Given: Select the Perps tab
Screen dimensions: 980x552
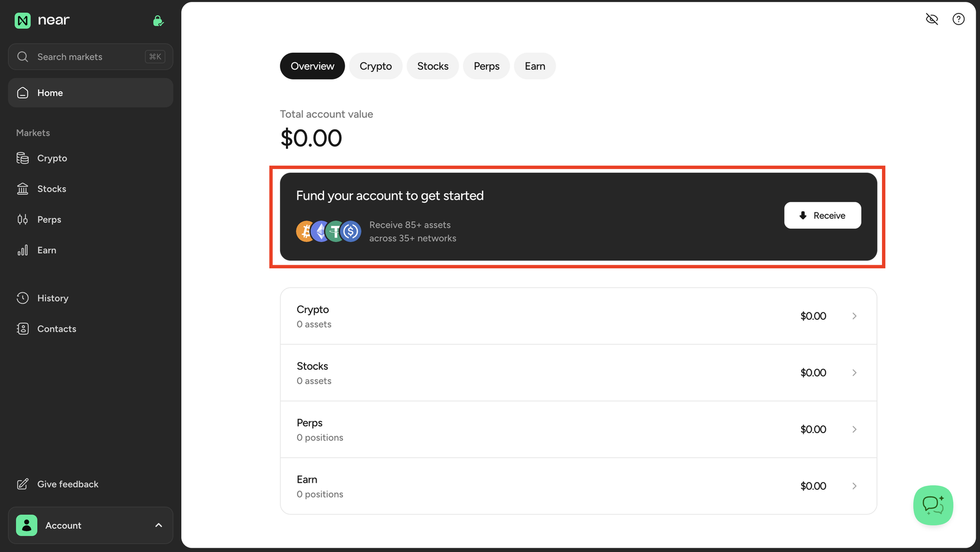Looking at the screenshot, I should point(486,66).
